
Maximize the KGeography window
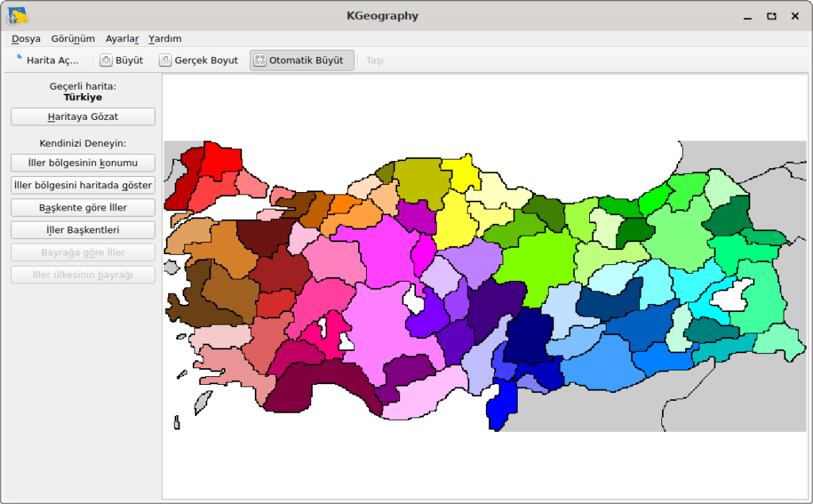click(772, 16)
